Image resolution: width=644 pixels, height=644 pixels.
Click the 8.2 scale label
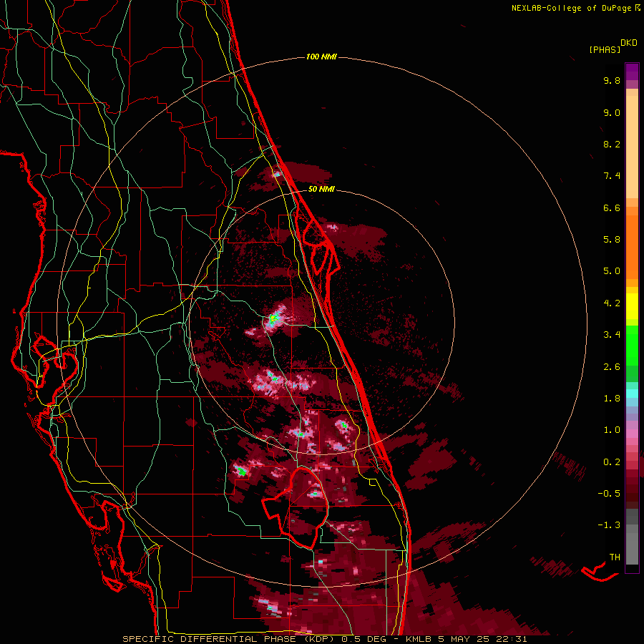tap(612, 144)
